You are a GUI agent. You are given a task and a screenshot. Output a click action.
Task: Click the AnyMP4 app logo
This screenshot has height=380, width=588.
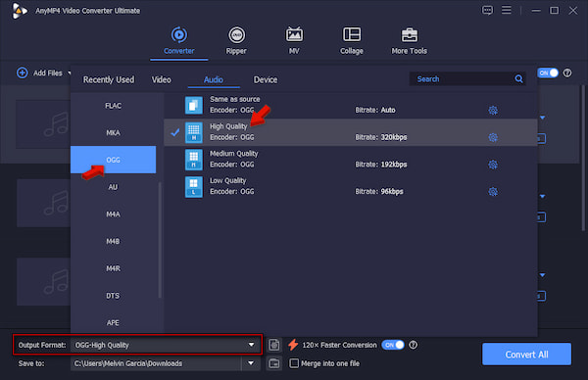(x=20, y=11)
